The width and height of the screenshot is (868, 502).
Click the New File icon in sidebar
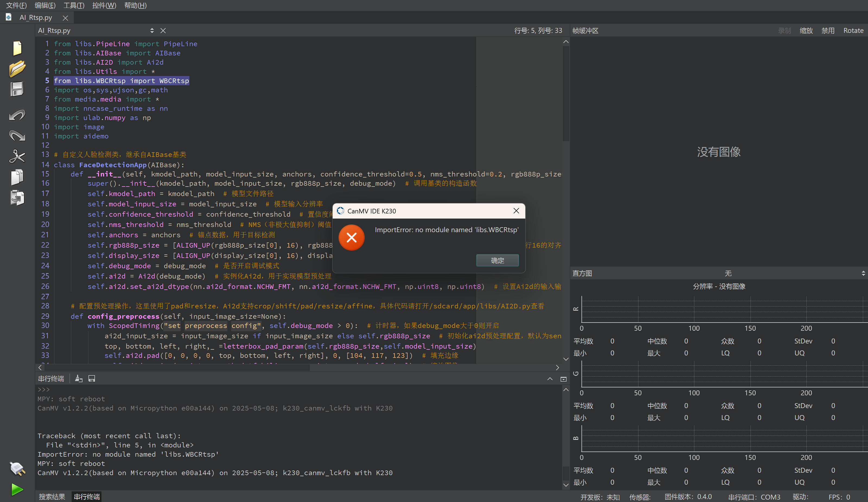click(x=17, y=48)
